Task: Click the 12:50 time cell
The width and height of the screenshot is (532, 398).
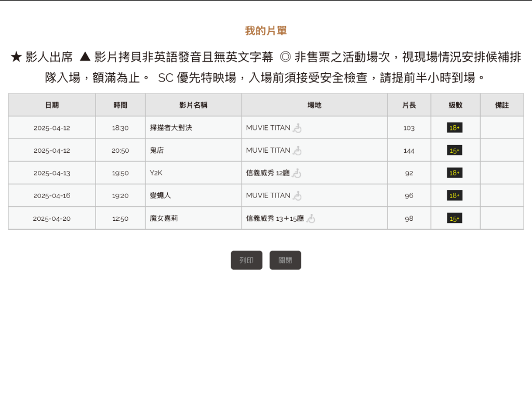Action: pos(121,219)
